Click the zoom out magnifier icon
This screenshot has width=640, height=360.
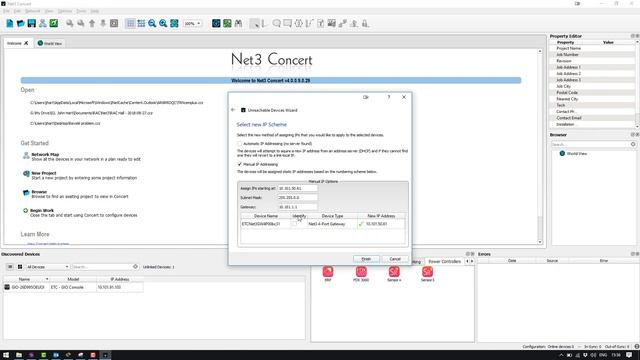152,23
